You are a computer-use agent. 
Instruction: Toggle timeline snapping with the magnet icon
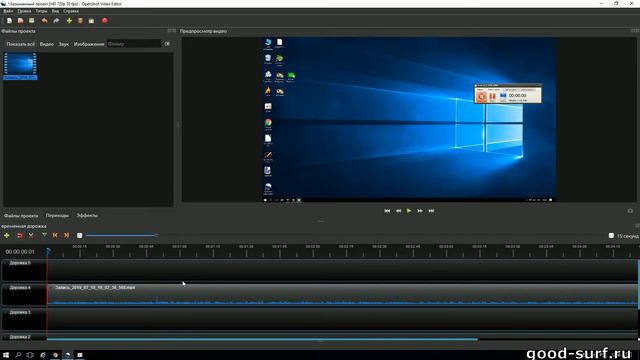(x=20, y=236)
